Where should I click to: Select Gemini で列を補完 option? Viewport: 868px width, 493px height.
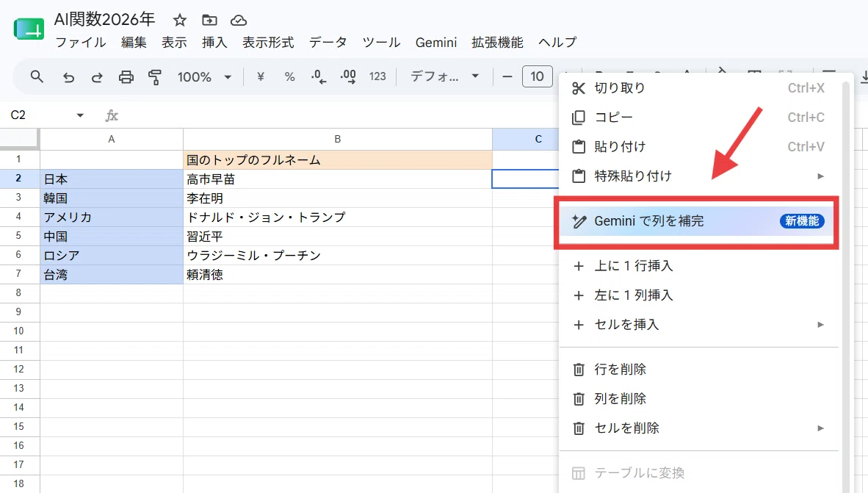[x=698, y=221]
